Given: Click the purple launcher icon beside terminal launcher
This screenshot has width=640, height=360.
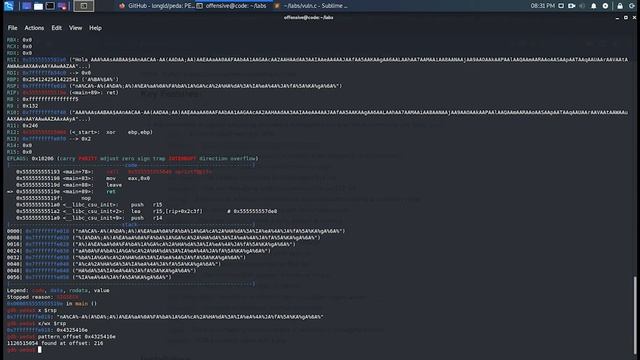Looking at the screenshot, I should (x=62, y=6).
